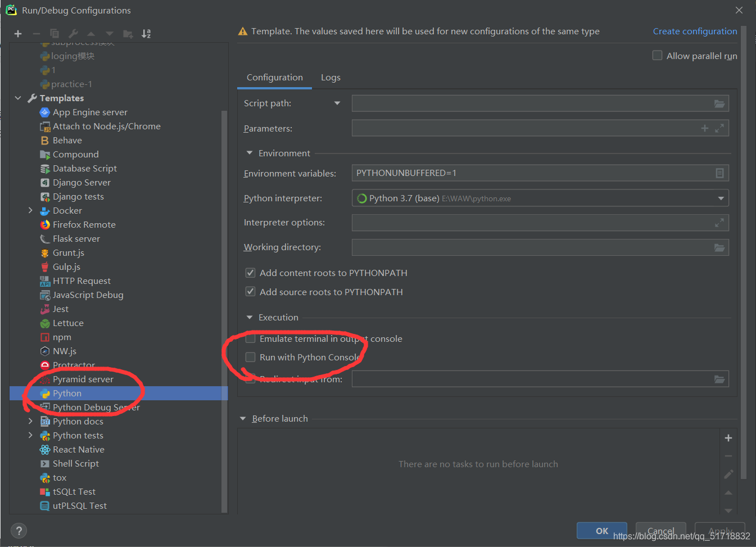Add a Before launch task plus icon
756x547 pixels.
click(x=728, y=438)
